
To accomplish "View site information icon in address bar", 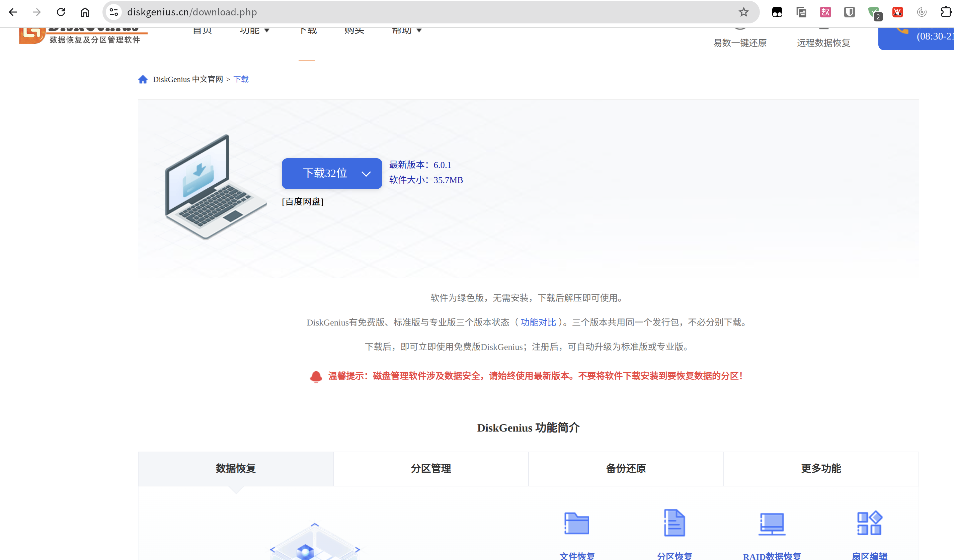I will point(113,12).
